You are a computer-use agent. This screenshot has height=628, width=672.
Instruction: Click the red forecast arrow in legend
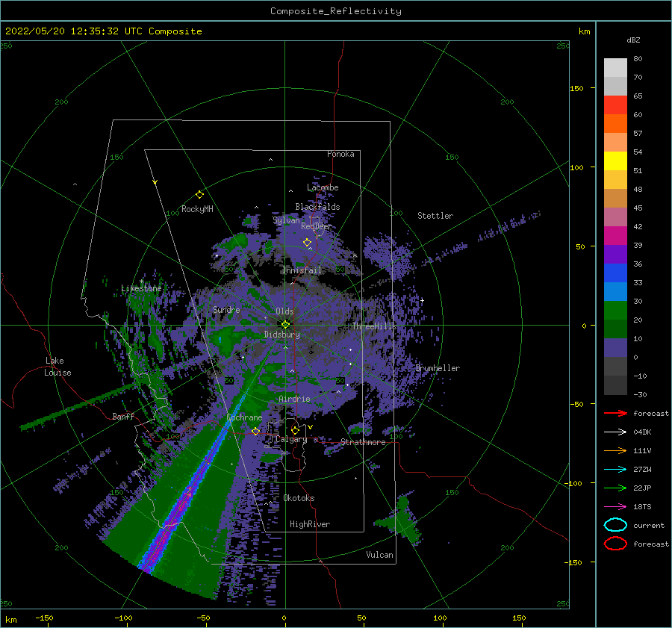[x=615, y=413]
